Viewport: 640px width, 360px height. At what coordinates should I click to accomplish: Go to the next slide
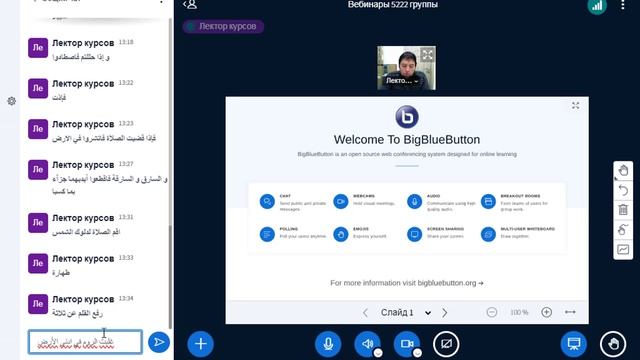point(444,313)
